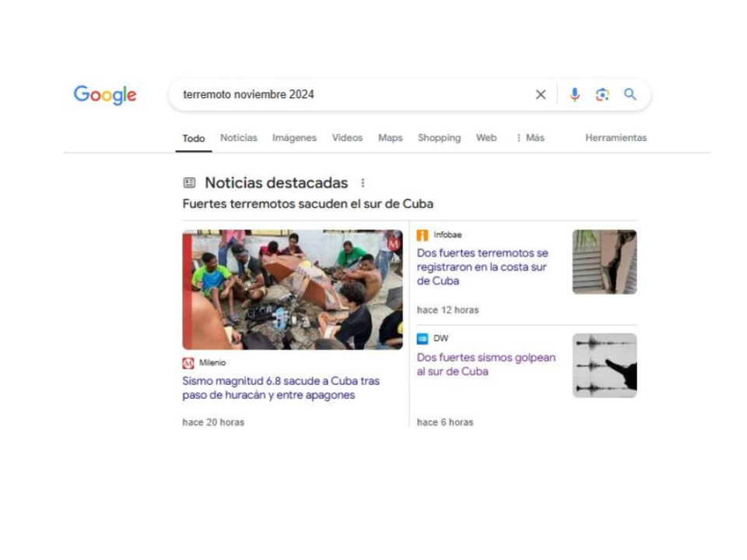The height and width of the screenshot is (560, 747).
Task: Open the Shopping results tab
Action: 439,138
